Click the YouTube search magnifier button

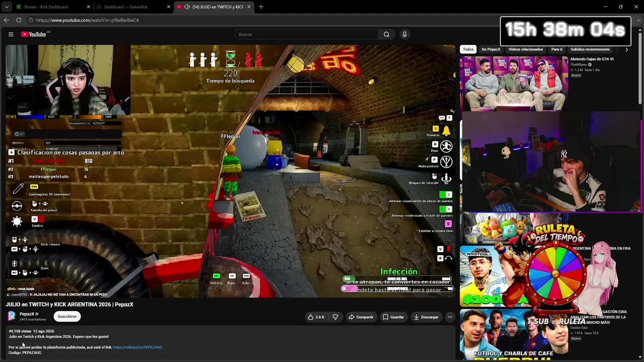[386, 34]
